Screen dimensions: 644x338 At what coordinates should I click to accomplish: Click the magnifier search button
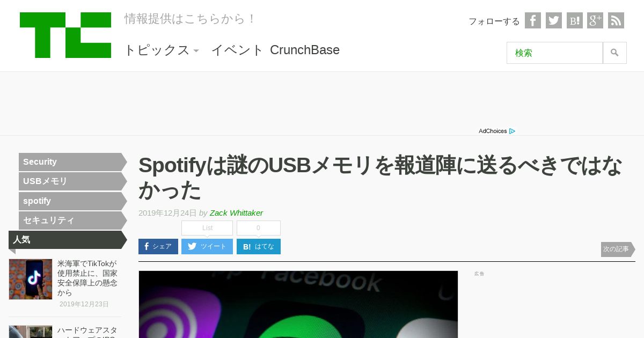tap(614, 53)
